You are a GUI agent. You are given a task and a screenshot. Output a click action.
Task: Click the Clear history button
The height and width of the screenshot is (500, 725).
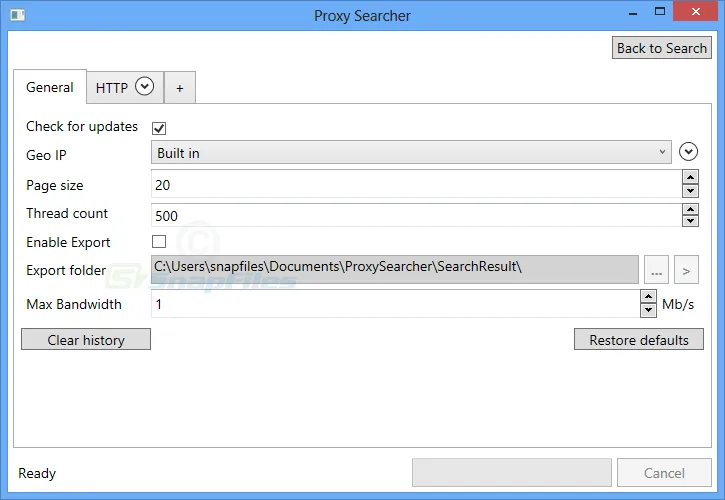(86, 340)
